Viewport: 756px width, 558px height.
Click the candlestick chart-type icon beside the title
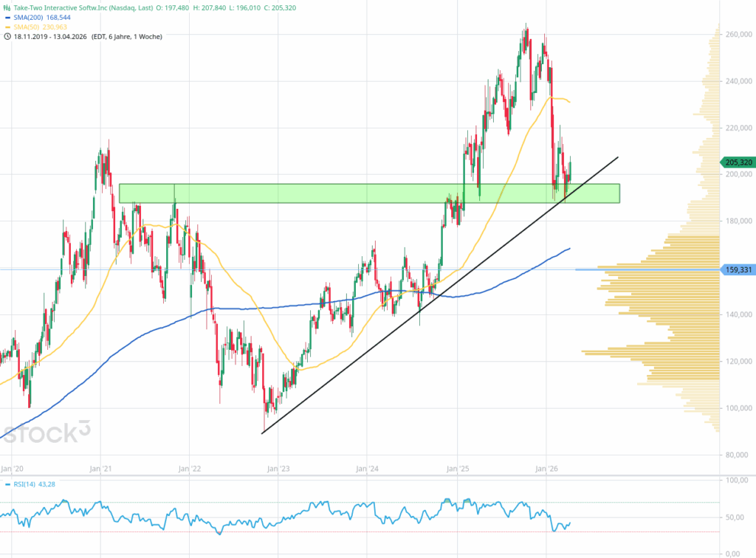point(7,7)
